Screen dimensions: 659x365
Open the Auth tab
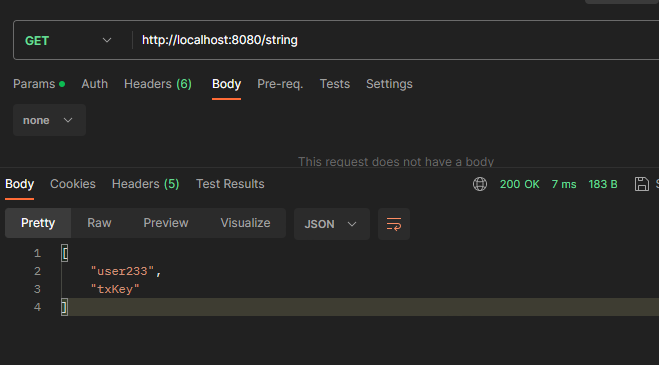[x=95, y=84]
